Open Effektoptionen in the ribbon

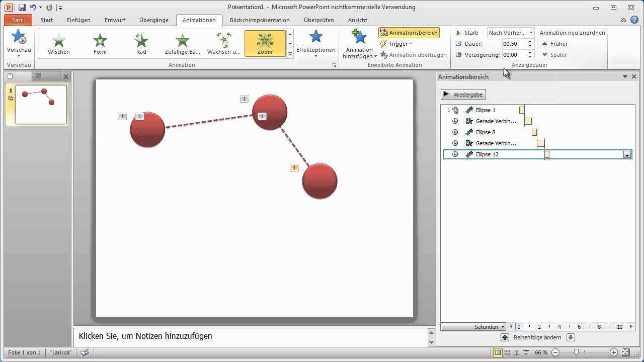pos(315,43)
